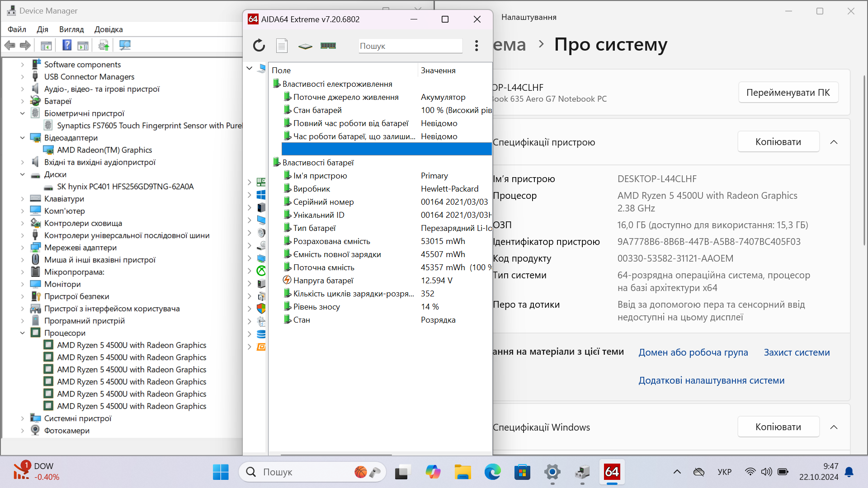The width and height of the screenshot is (868, 488).
Task: Click the blue Help icon in Device Manager toolbar
Action: click(67, 45)
